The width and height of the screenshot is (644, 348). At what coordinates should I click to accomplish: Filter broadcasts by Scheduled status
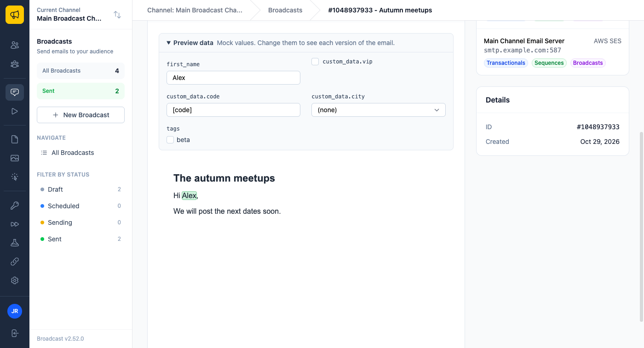80,206
